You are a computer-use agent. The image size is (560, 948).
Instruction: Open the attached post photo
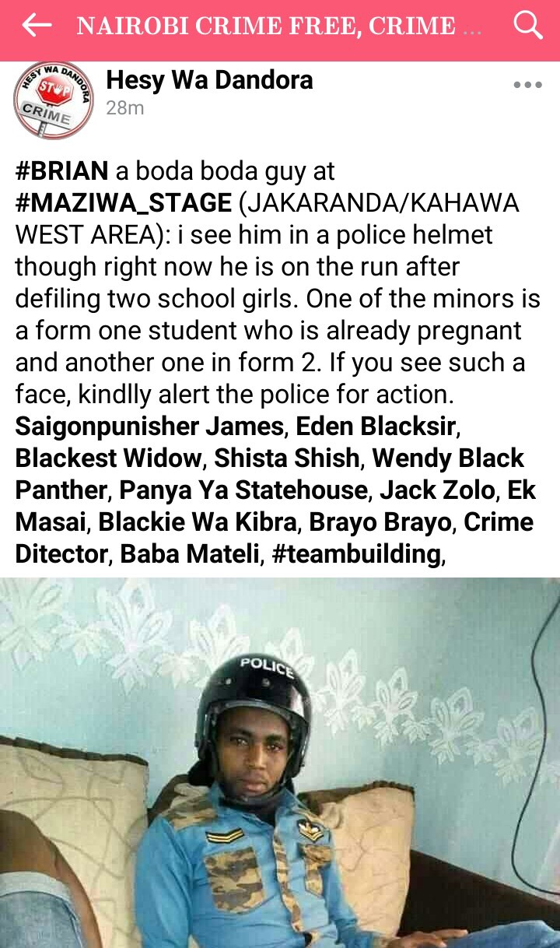(x=280, y=763)
